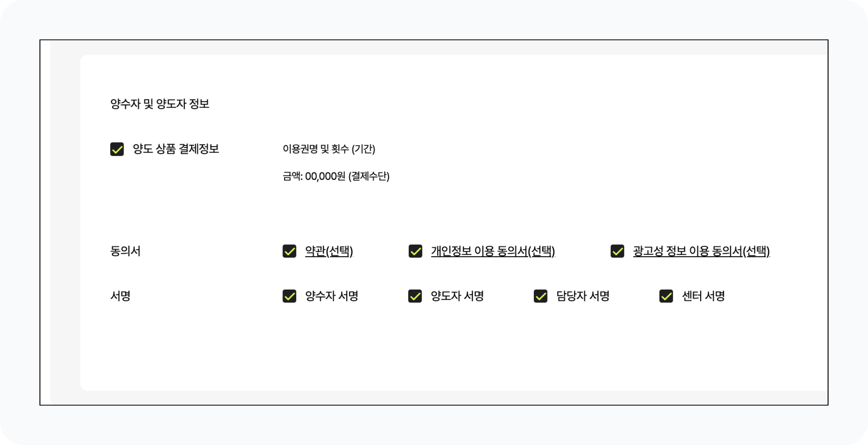The height and width of the screenshot is (445, 868).
Task: Toggle the 개인정보 이용 동의서(선택) checkbox
Action: [x=415, y=251]
